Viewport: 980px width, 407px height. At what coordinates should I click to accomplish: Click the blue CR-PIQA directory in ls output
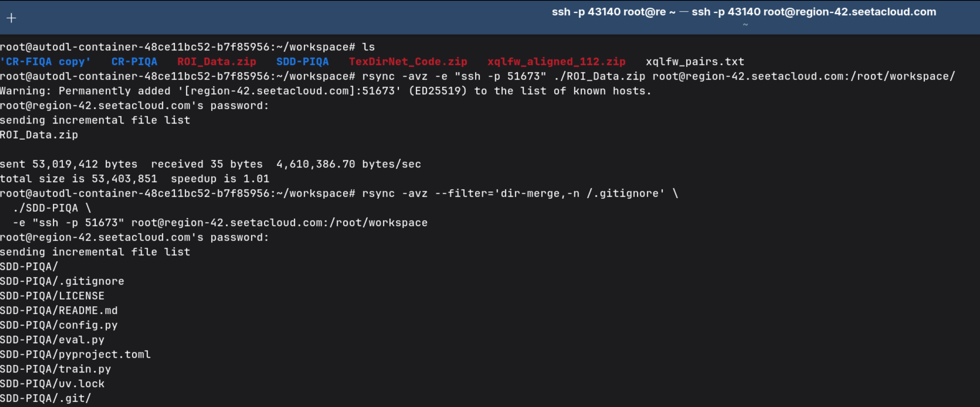pos(134,61)
